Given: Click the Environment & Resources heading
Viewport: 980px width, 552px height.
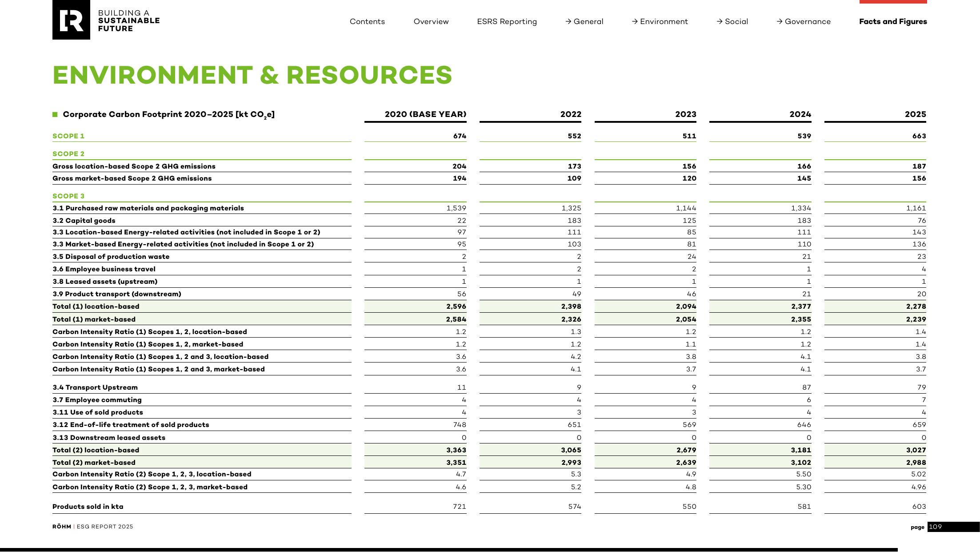Looking at the screenshot, I should pyautogui.click(x=252, y=75).
